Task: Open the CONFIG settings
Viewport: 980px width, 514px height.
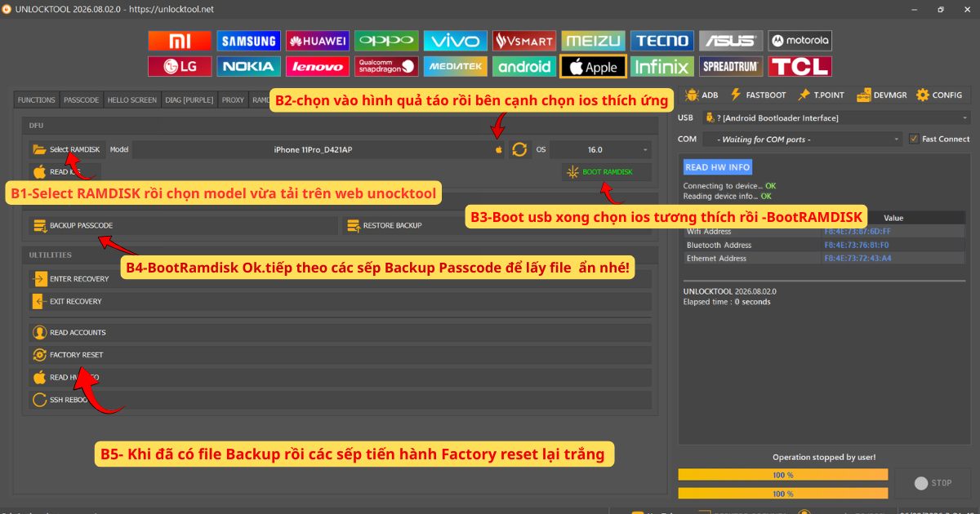Action: click(x=939, y=95)
